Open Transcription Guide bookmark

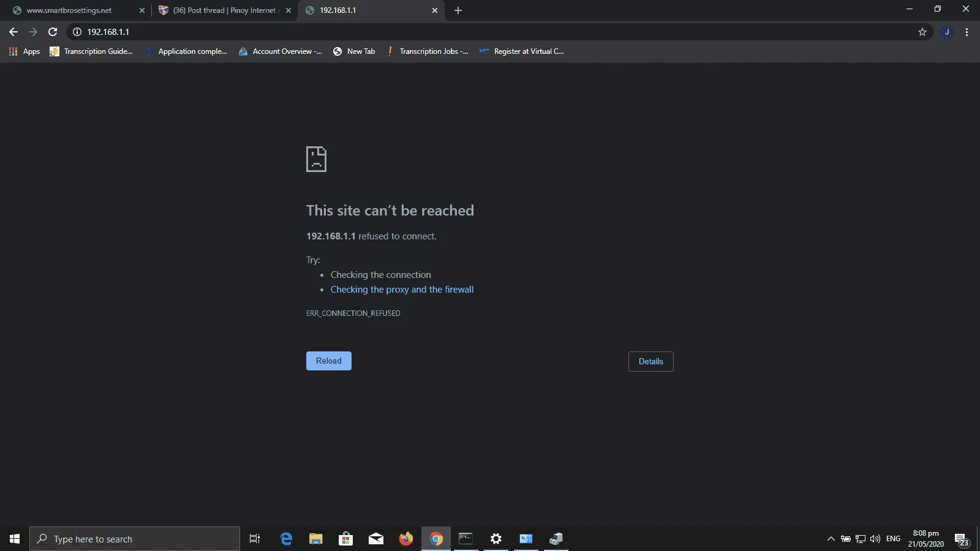tap(91, 51)
